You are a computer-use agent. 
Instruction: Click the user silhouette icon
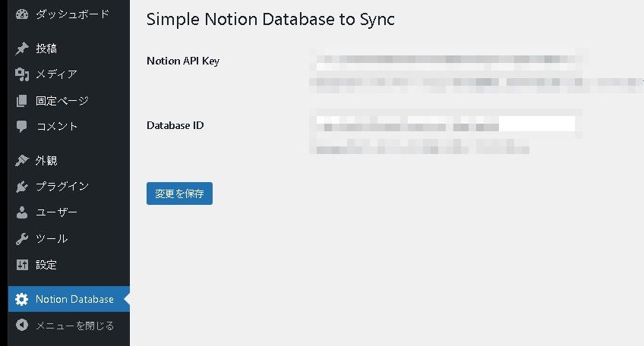(22, 212)
